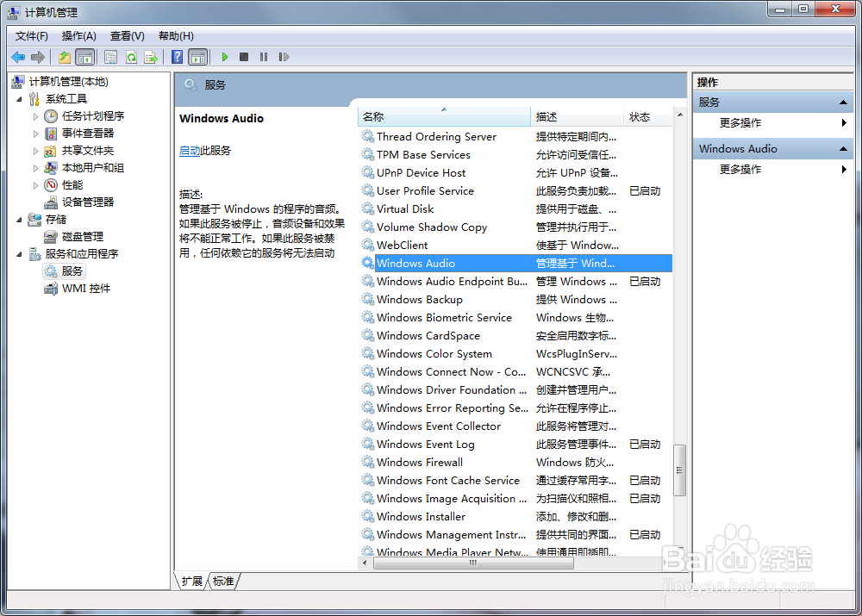Click the vertical scrollbar thumb in services list
862x616 pixels.
pyautogui.click(x=680, y=470)
